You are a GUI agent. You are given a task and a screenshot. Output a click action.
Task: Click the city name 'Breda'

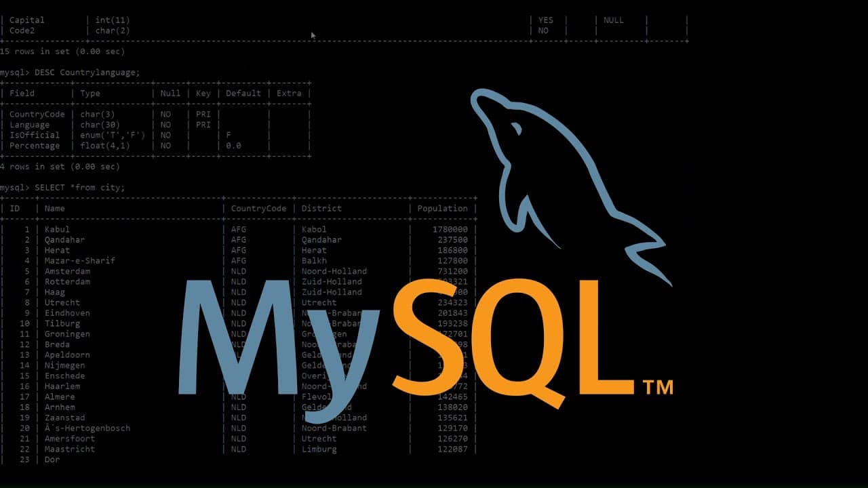pyautogui.click(x=57, y=344)
